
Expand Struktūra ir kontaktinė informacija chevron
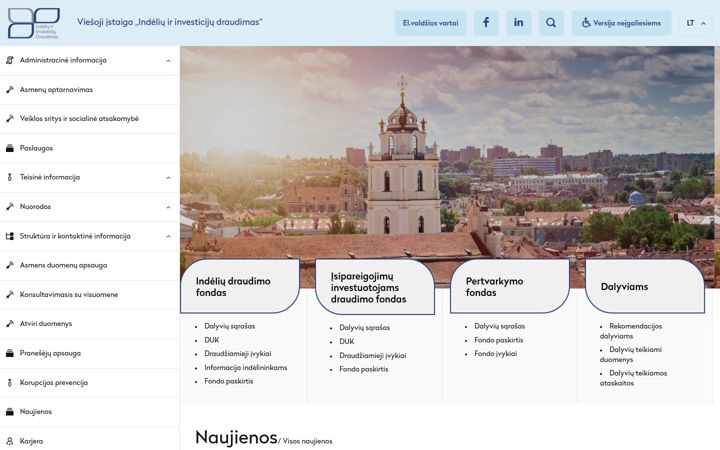(x=169, y=236)
